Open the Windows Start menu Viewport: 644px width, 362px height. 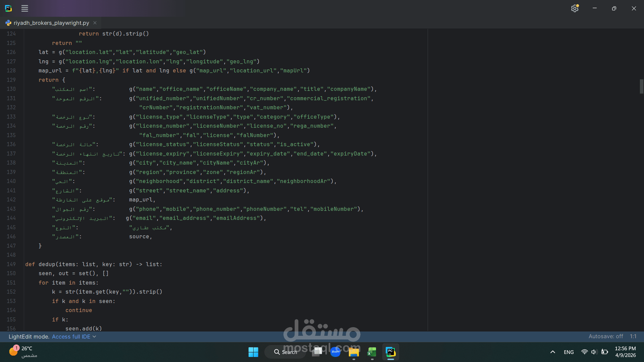point(253,352)
